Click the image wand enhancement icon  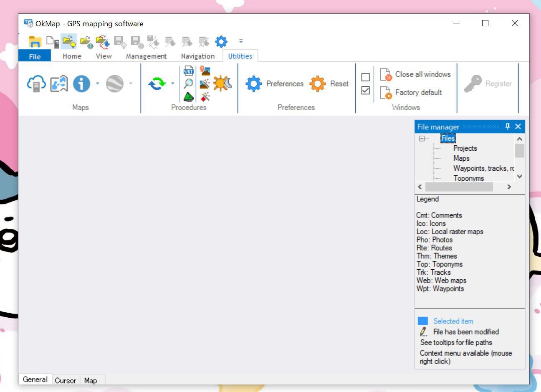tap(205, 84)
